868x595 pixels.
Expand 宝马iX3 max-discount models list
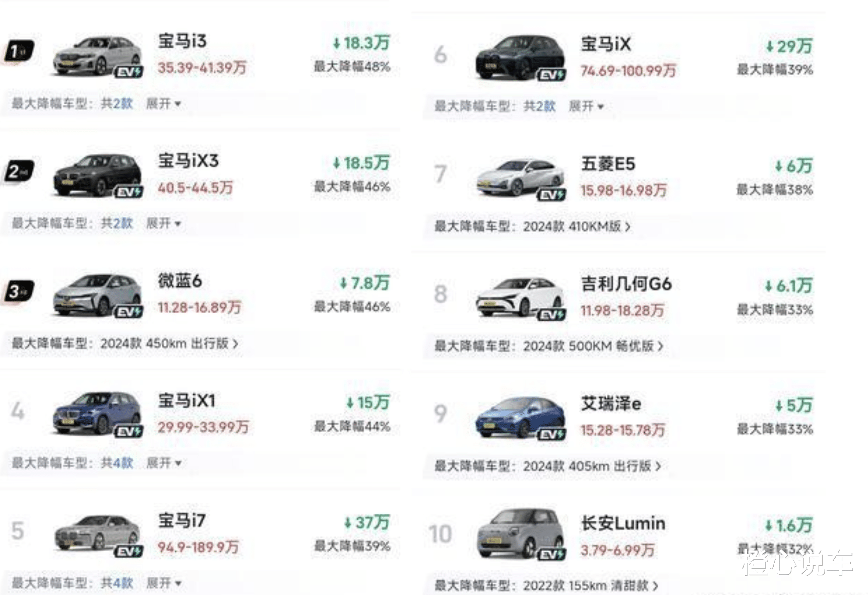pyautogui.click(x=163, y=223)
